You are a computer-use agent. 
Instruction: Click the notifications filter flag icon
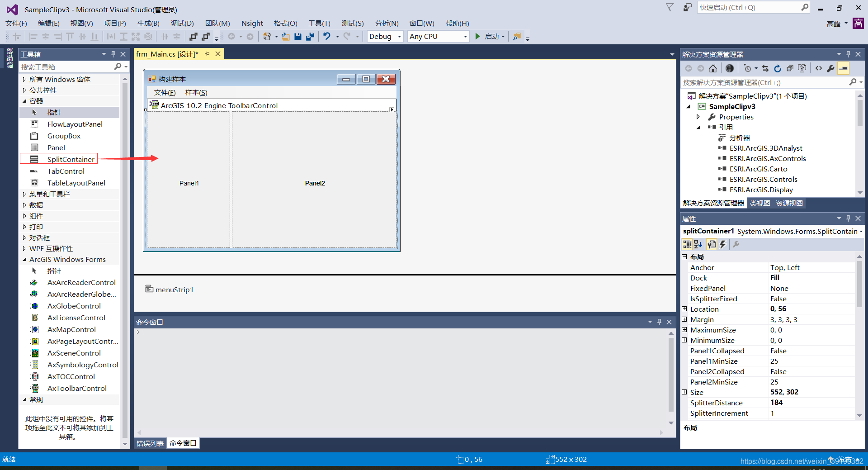[670, 7]
